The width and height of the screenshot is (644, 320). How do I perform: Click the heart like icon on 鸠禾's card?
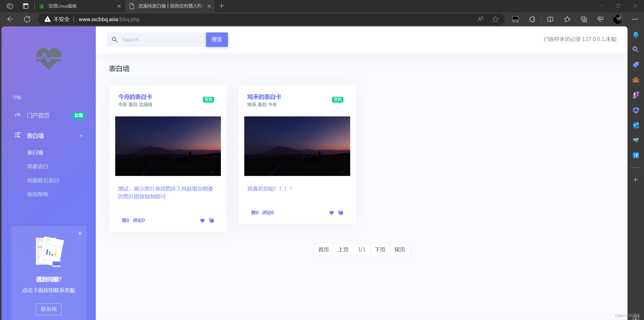331,213
